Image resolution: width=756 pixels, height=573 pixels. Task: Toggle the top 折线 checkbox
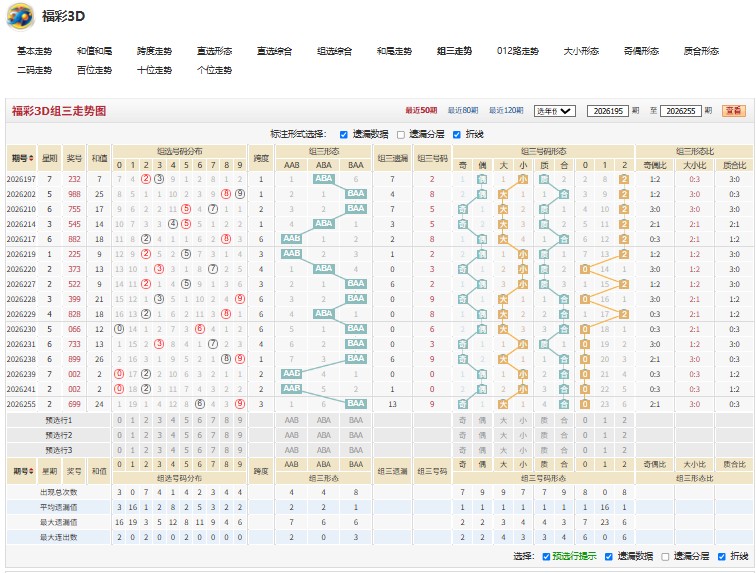tap(457, 135)
